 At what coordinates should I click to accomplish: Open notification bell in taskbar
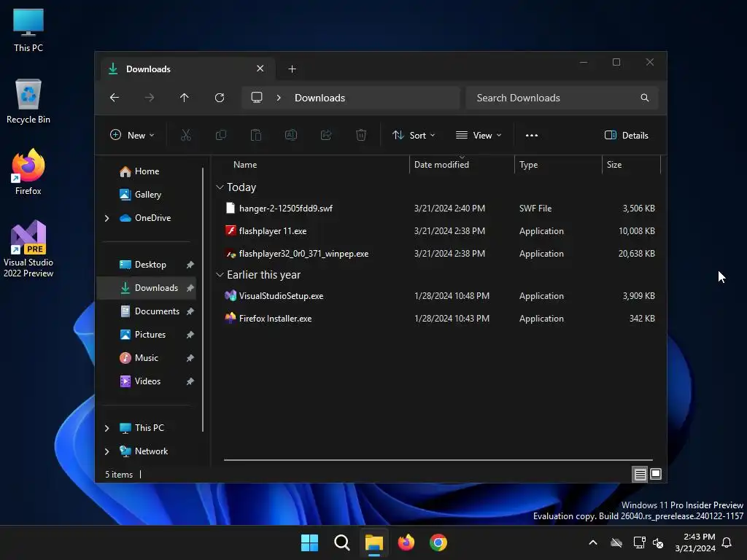pos(727,542)
